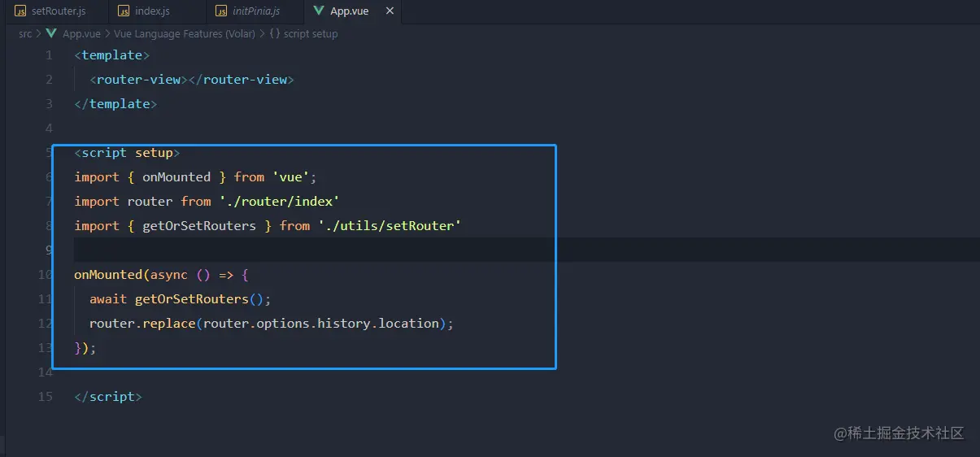
Task: Click the Vue icon in the breadcrumb
Action: (x=52, y=33)
